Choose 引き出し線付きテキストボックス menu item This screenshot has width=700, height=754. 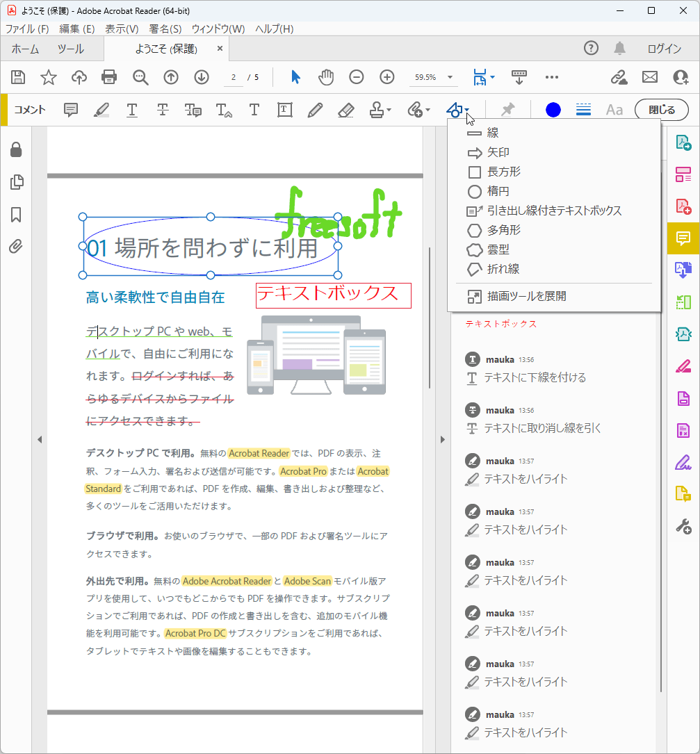point(554,211)
